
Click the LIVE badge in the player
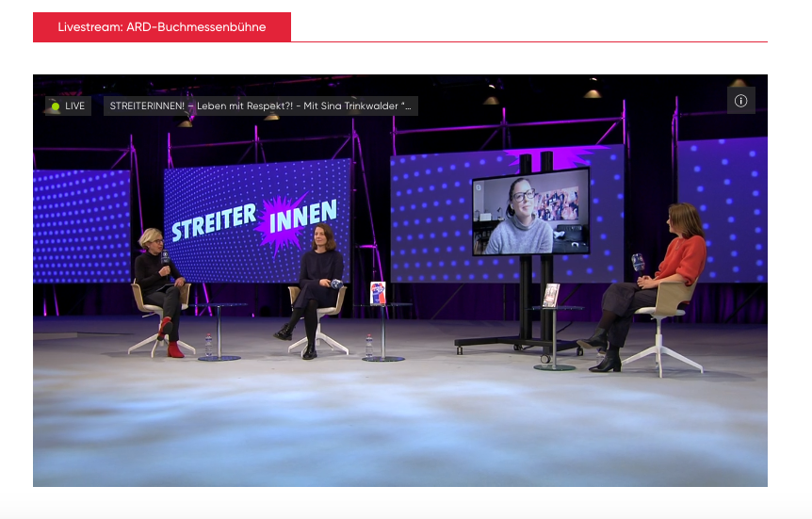(x=68, y=106)
